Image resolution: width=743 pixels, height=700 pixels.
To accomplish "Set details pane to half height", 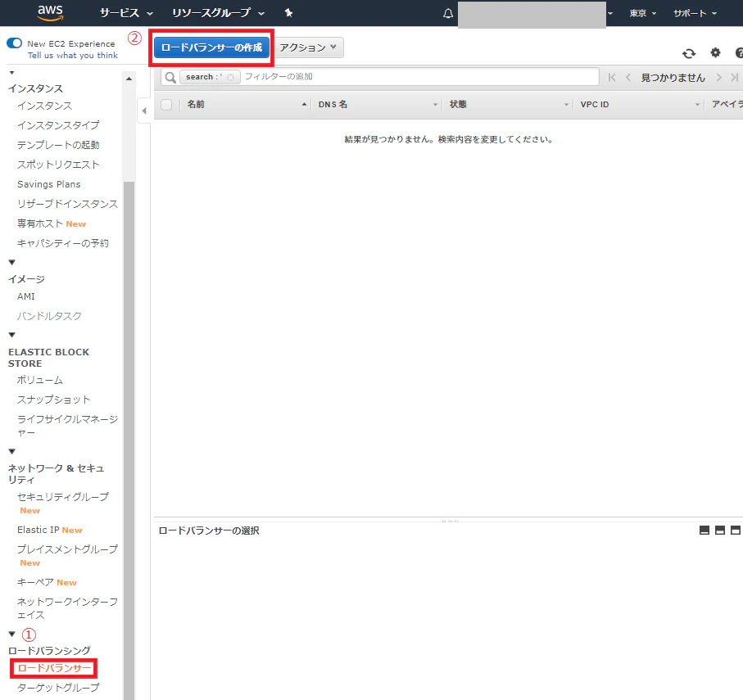I will coord(720,530).
